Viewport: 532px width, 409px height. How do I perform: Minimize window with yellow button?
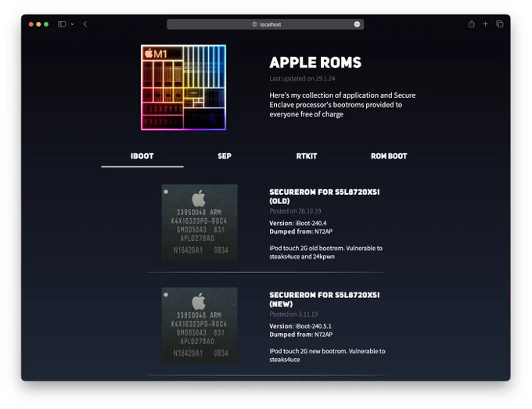[38, 24]
